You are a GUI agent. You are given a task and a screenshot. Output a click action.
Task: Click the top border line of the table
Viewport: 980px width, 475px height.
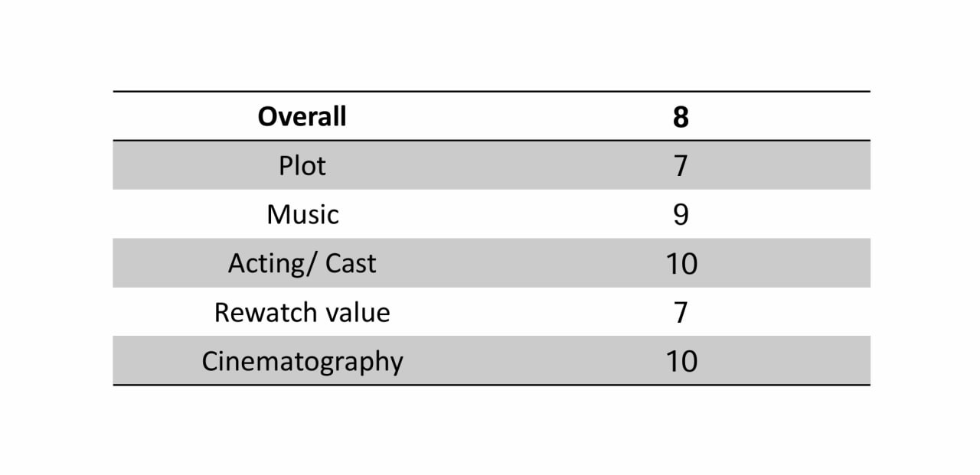491,92
